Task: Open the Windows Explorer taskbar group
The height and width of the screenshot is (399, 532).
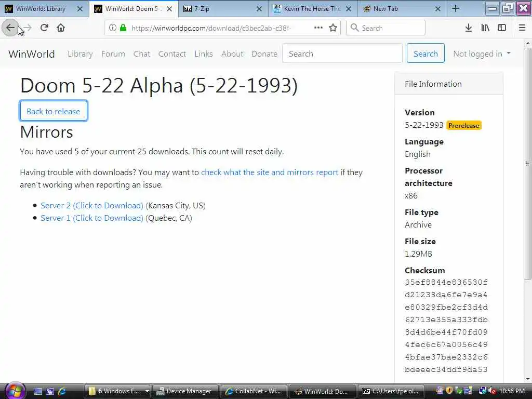Action: pos(117,391)
